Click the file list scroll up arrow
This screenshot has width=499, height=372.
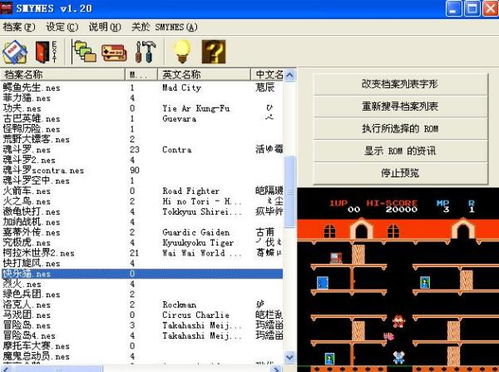[290, 75]
